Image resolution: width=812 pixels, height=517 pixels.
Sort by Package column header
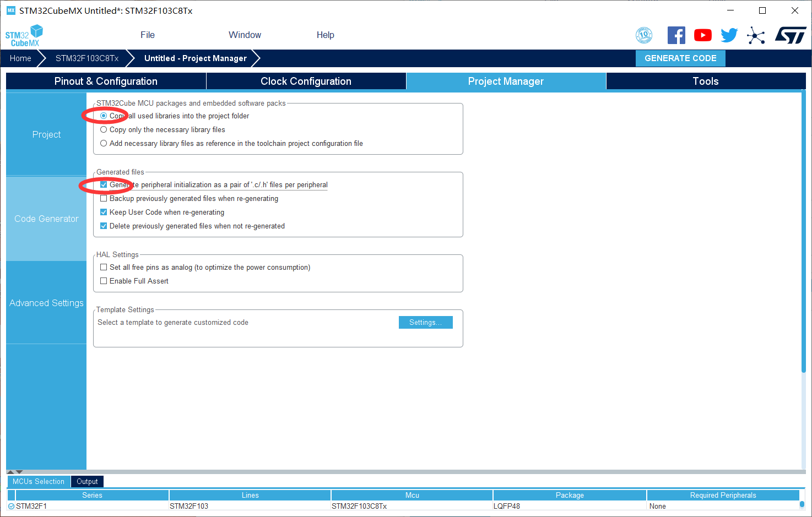click(x=570, y=495)
